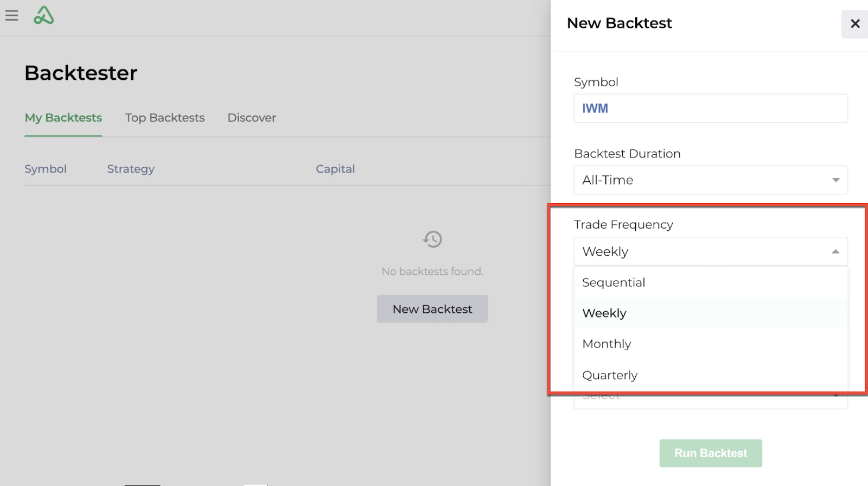Viewport: 868px width, 486px height.
Task: Click the Symbol column header
Action: (46, 169)
